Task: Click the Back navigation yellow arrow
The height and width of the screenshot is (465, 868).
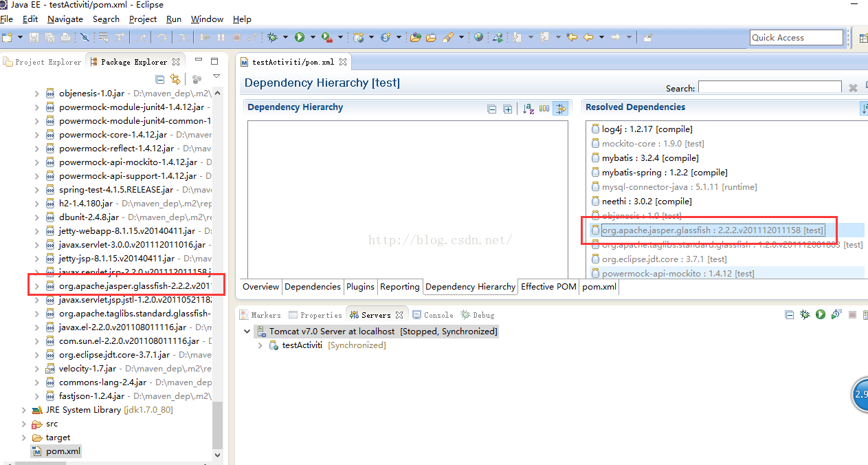Action: coord(588,37)
